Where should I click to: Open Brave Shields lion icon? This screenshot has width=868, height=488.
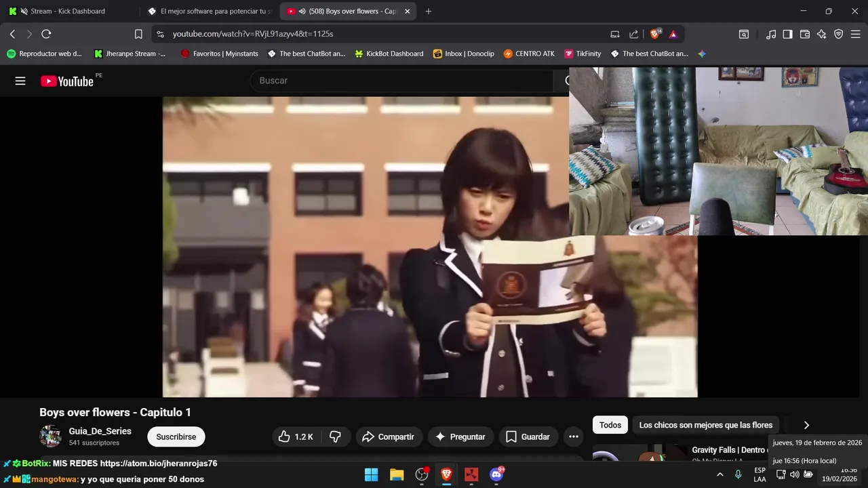pyautogui.click(x=655, y=34)
